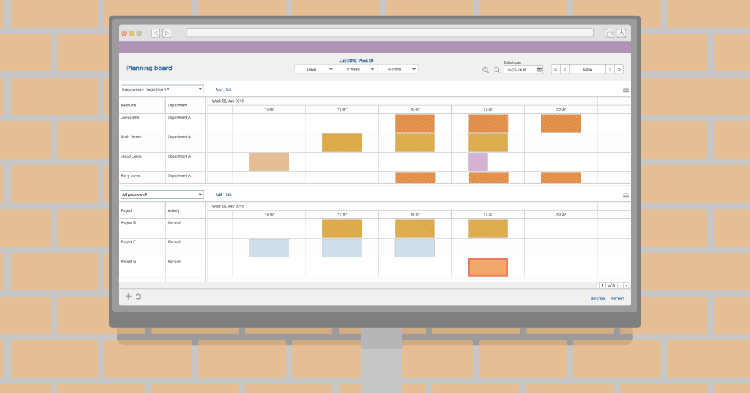Screen dimensions: 750x393
Task: Open the Planning board title link
Action: coord(149,68)
